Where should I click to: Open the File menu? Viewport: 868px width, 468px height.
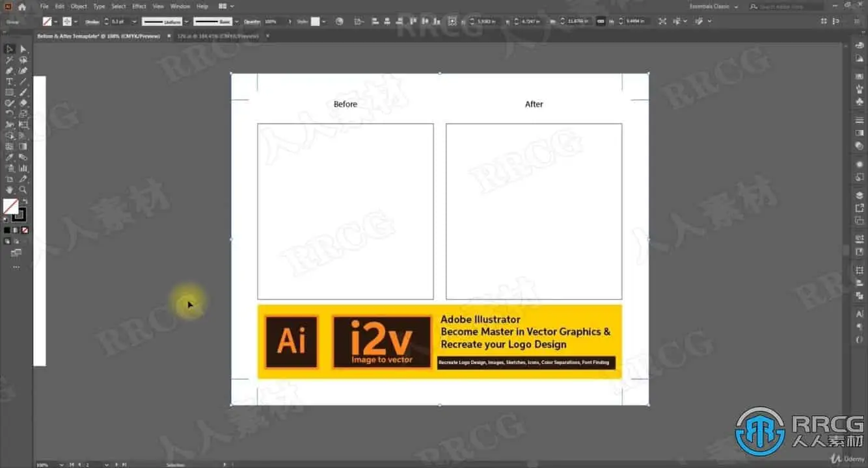pos(44,6)
